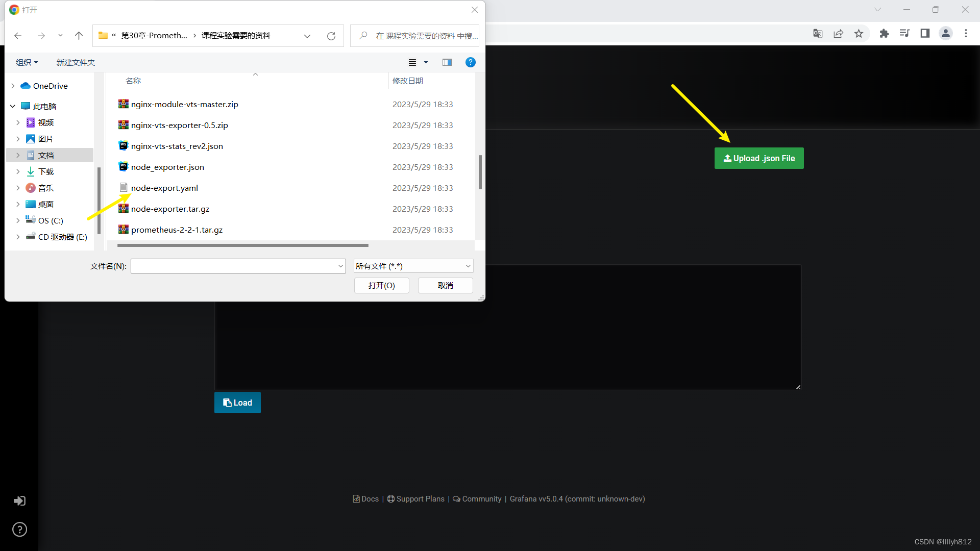Open Chrome three-dot menu
The image size is (980, 551).
tap(966, 33)
